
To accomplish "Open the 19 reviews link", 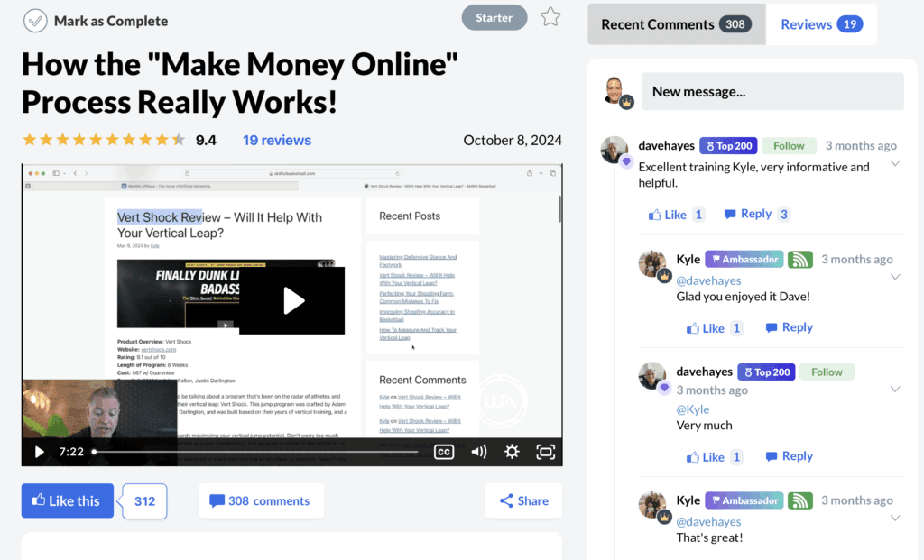I will [x=277, y=140].
